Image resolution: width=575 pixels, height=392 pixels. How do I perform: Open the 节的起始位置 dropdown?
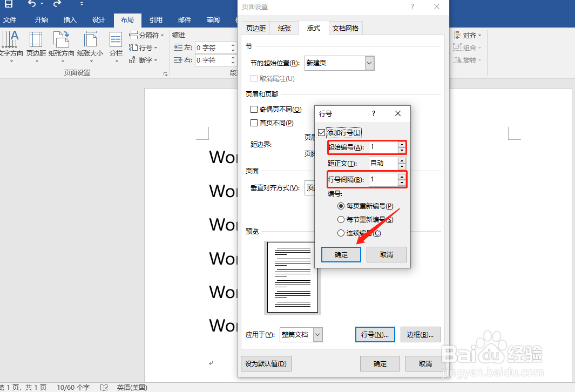369,63
